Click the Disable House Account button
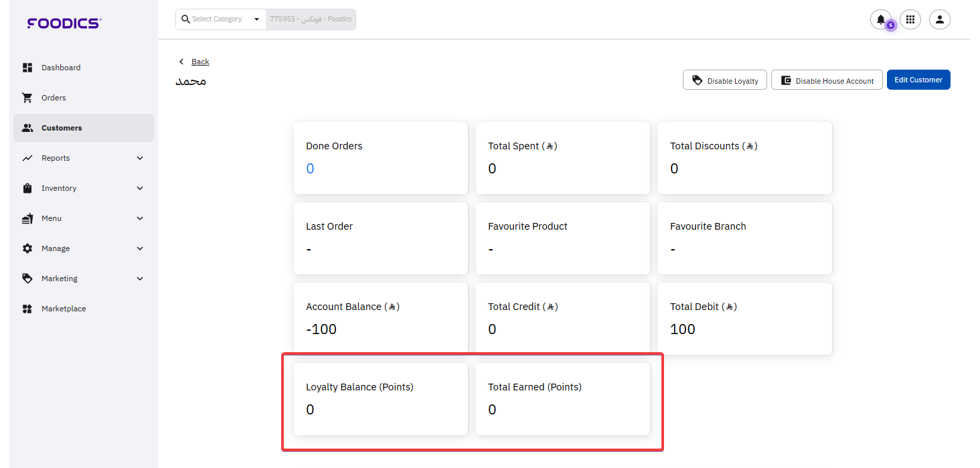 coord(826,80)
